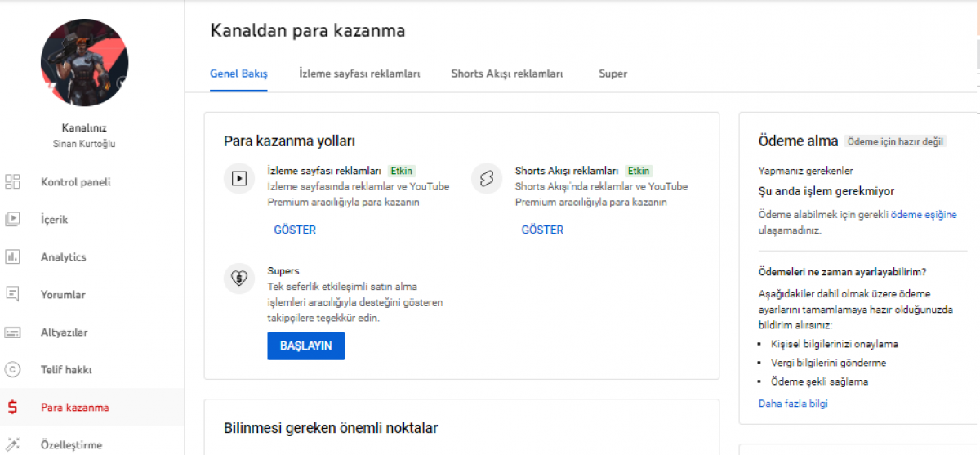Select the Para kazanma dollar icon
Image resolution: width=980 pixels, height=455 pixels.
tap(12, 407)
